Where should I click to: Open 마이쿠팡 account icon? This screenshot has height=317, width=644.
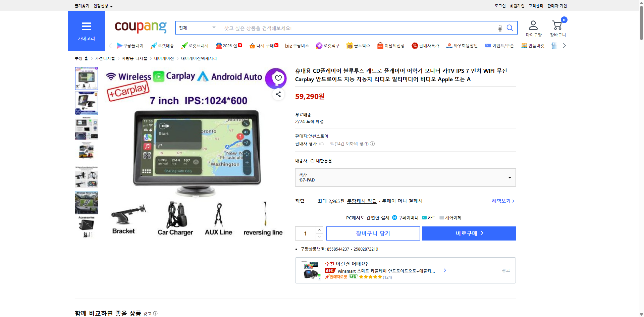tap(533, 27)
